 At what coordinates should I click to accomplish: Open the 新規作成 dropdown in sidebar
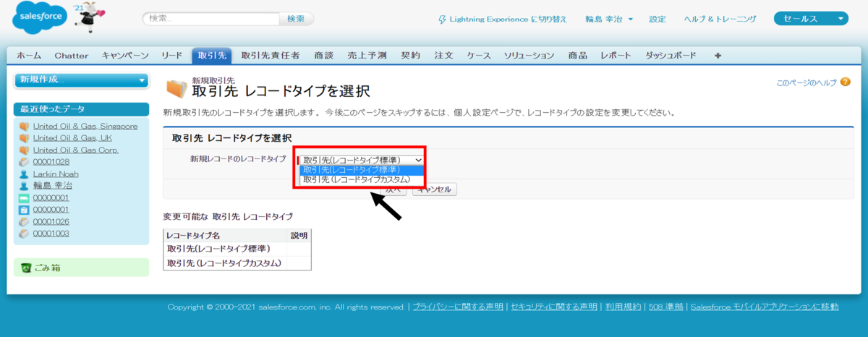[x=81, y=80]
